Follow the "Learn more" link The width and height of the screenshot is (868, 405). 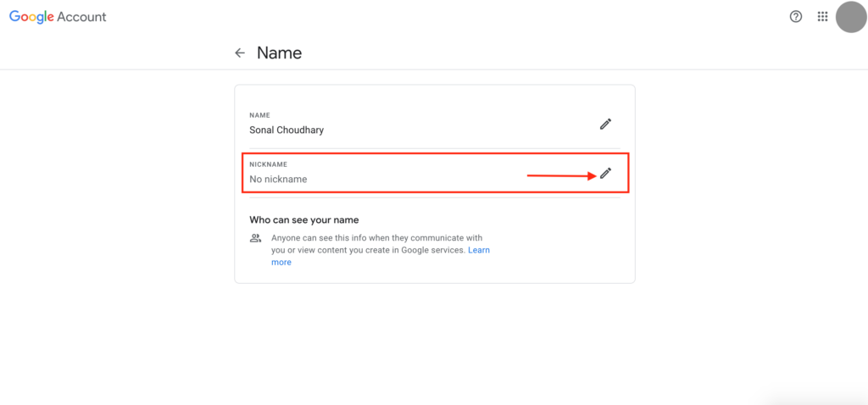click(479, 251)
